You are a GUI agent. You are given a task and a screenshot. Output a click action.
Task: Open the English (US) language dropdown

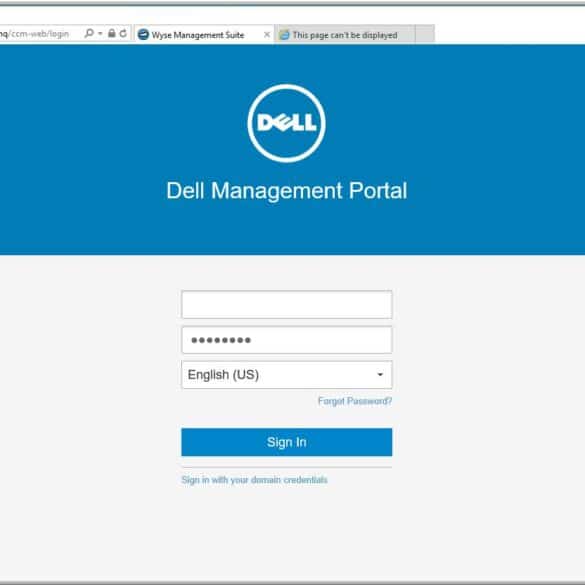click(287, 375)
